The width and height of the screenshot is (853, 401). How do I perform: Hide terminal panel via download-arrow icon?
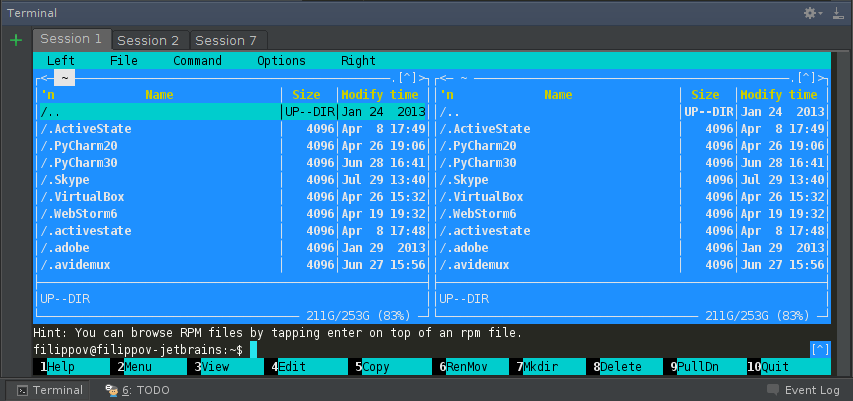coord(838,13)
